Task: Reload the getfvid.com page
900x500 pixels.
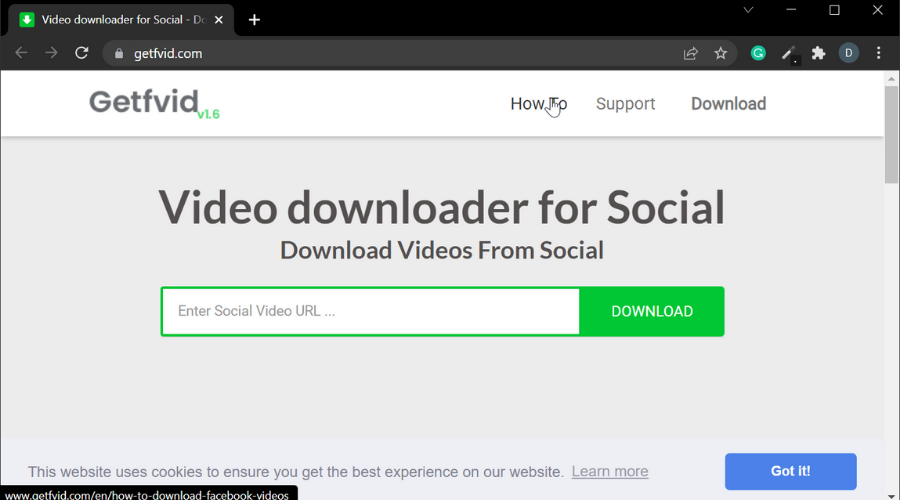Action: coord(82,53)
